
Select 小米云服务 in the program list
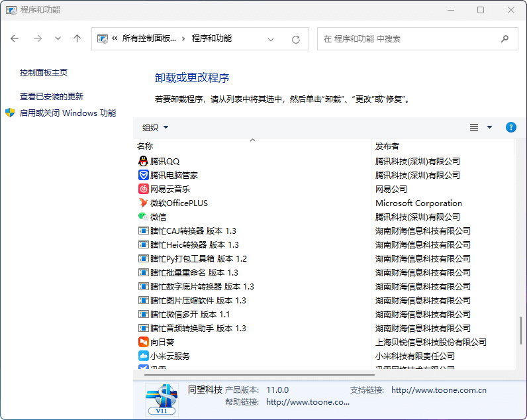(170, 356)
